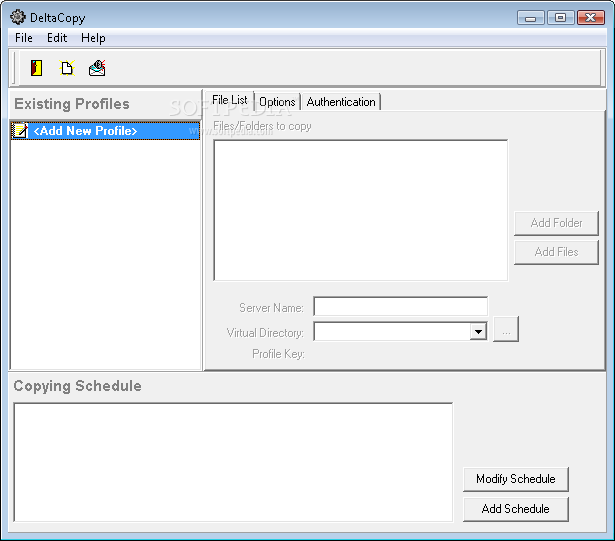Minimize the DeltaCopy window
The height and width of the screenshot is (541, 615).
tap(530, 18)
